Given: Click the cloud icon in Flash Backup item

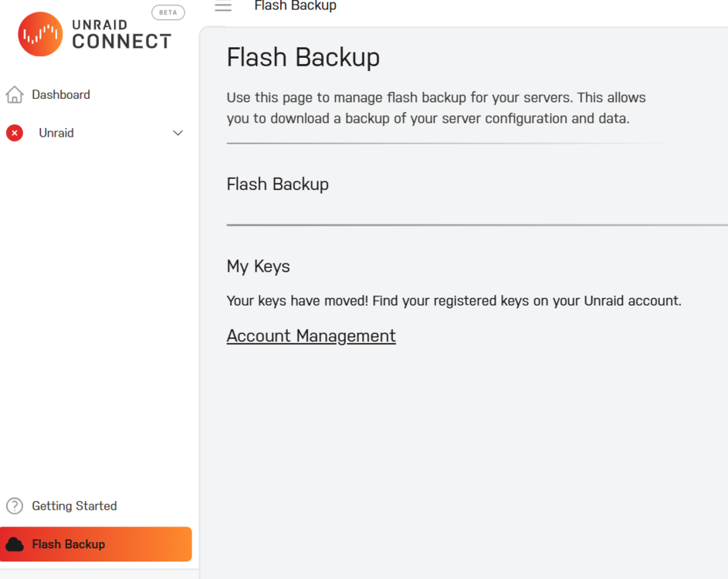Looking at the screenshot, I should point(15,544).
